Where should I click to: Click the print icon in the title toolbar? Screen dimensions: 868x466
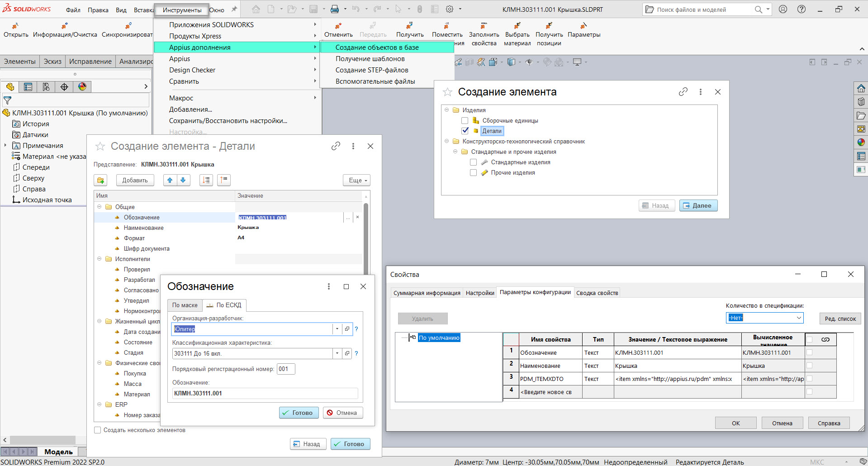tap(335, 9)
